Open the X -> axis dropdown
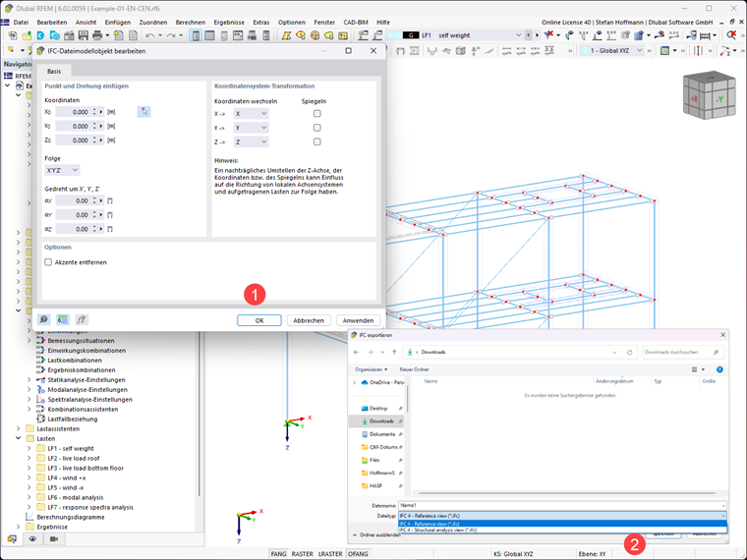 click(x=251, y=113)
